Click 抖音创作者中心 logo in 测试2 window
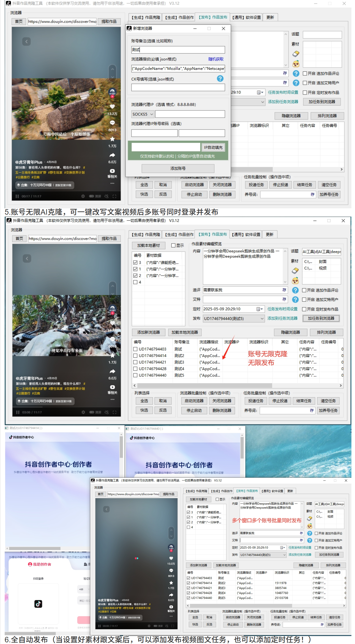 (21, 437)
